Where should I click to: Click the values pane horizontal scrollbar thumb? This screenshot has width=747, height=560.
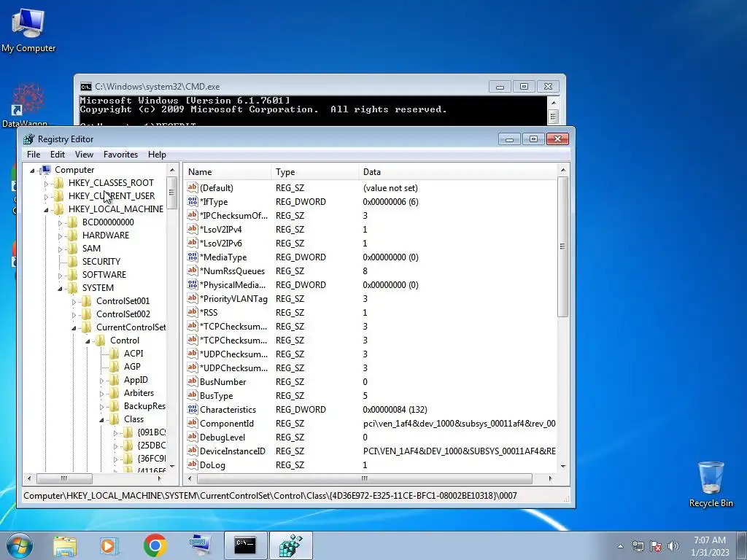pos(364,478)
